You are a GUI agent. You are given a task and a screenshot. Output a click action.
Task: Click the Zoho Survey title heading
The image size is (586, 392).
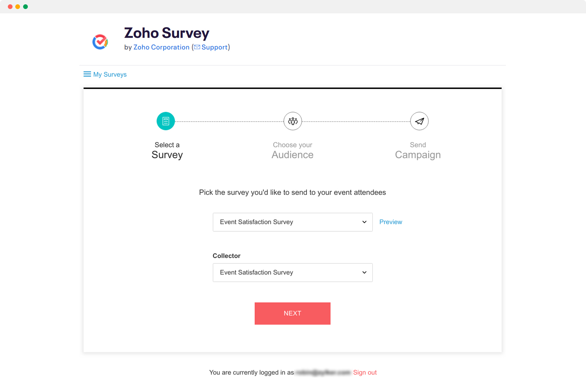pyautogui.click(x=167, y=33)
